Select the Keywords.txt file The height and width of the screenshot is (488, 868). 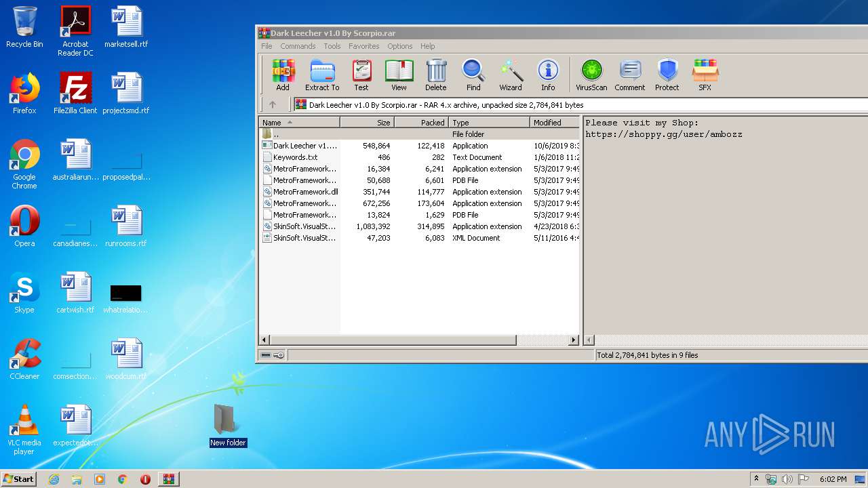(419, 157)
